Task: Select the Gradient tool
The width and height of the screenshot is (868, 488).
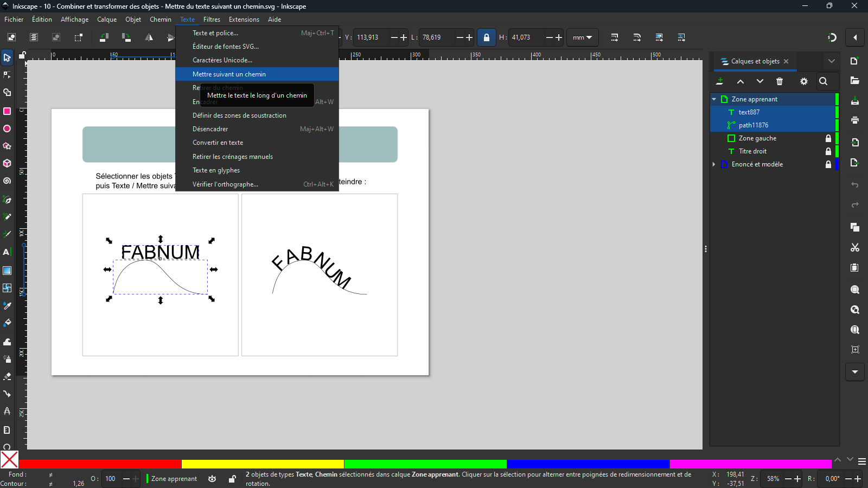Action: (7, 271)
